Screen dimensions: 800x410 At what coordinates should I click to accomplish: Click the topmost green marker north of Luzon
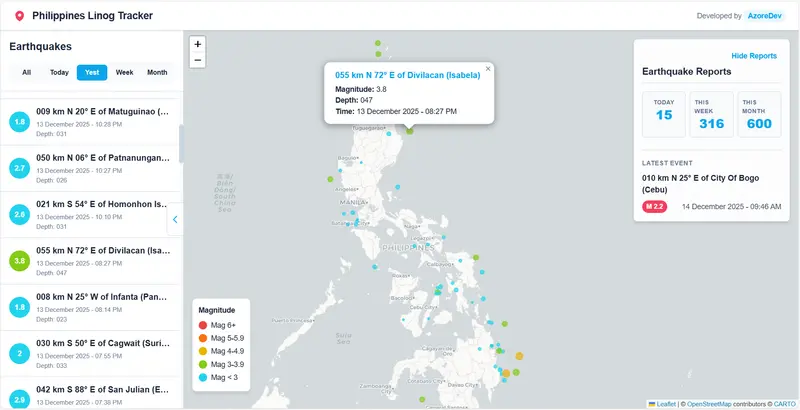378,43
